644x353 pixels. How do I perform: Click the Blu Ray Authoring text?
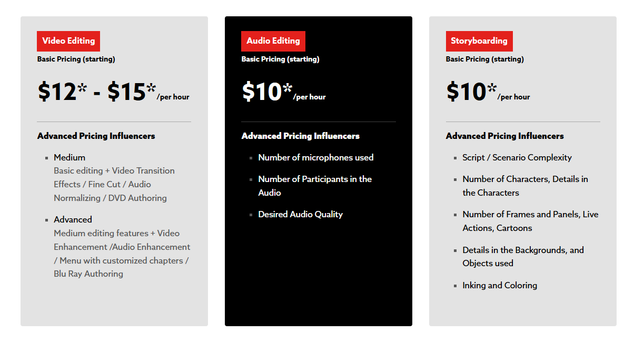[x=88, y=274]
